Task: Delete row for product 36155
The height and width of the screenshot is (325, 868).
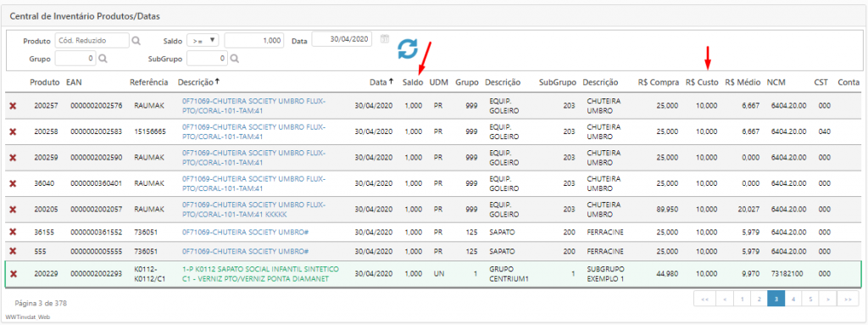Action: pos(13,232)
